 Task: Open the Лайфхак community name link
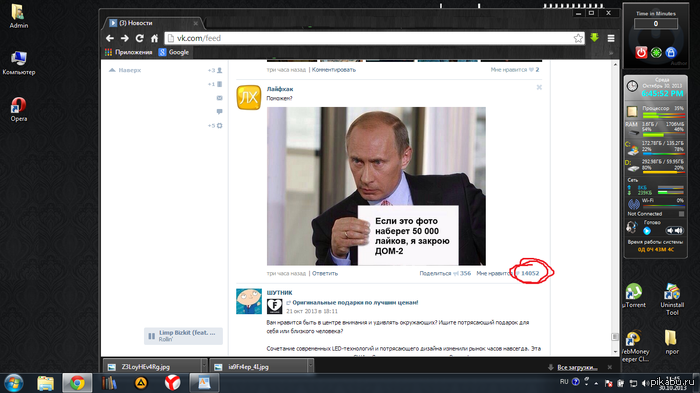280,89
